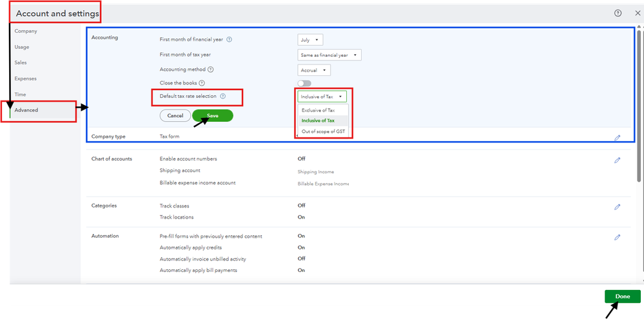
Task: Toggle the Close the books switch
Action: (304, 83)
